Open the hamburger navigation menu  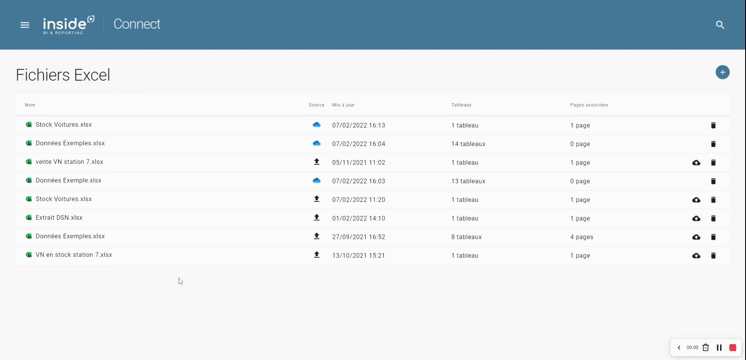[25, 25]
